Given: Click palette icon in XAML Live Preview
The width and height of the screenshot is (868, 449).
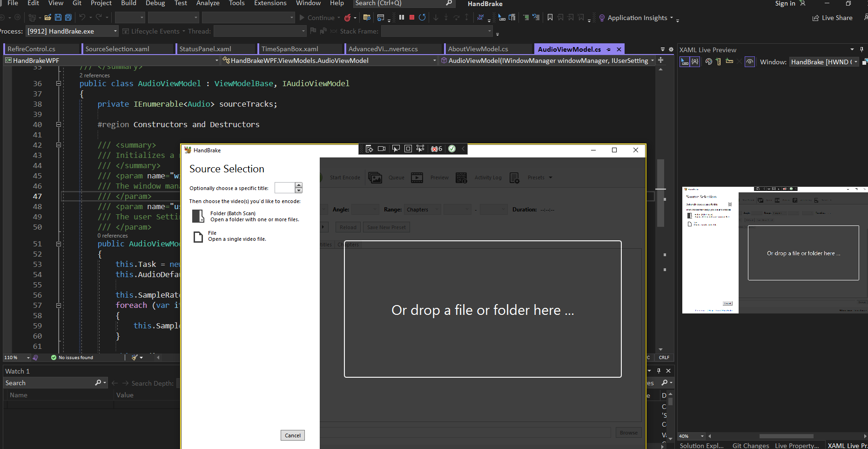Looking at the screenshot, I should [x=708, y=62].
